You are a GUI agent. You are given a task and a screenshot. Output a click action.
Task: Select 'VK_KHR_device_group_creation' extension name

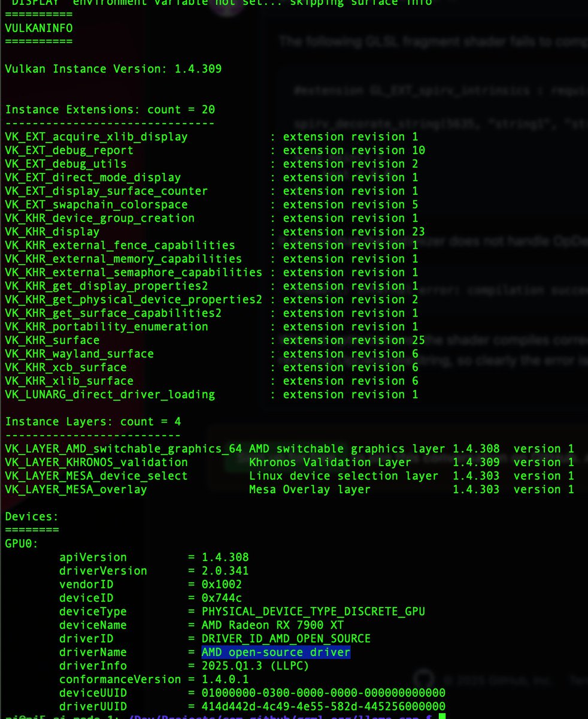(100, 218)
